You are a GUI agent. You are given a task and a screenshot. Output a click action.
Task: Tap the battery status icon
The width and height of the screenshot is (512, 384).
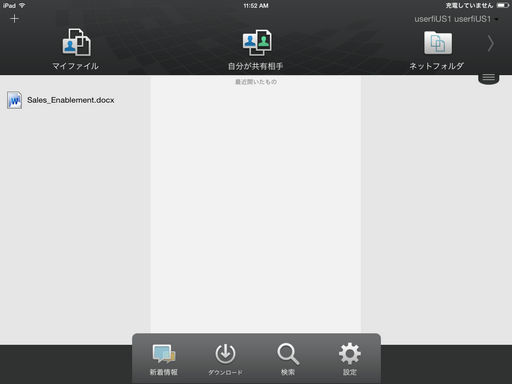tap(503, 5)
